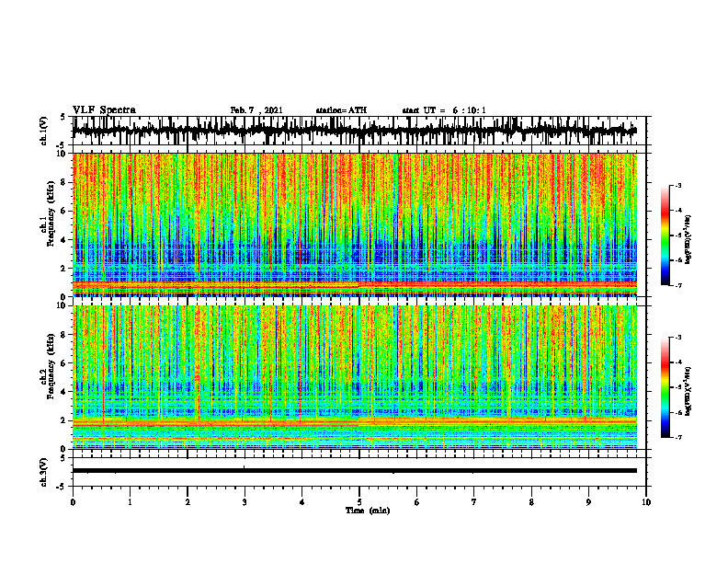This screenshot has height=563, width=728.
Task: Select the ch.1 "Frequency (kHz)" axis label
Action: pos(51,213)
